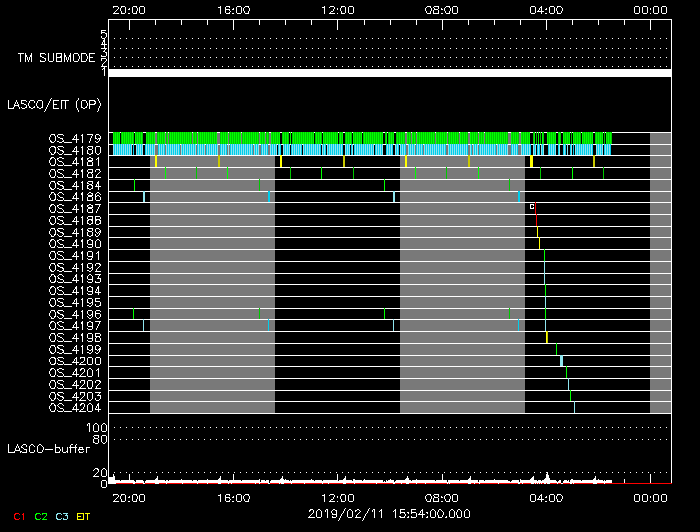The width and height of the screenshot is (700, 532).
Task: Click the 16:00 label on the bottom axis
Action: coord(232,496)
